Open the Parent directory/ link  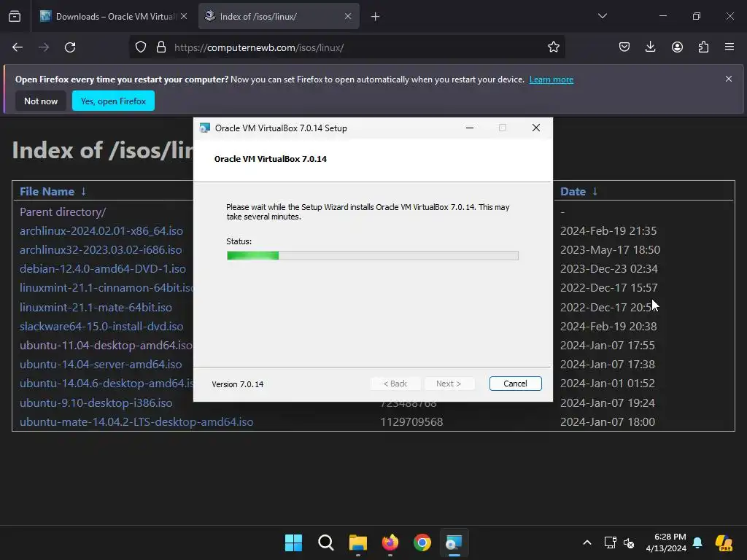click(63, 212)
